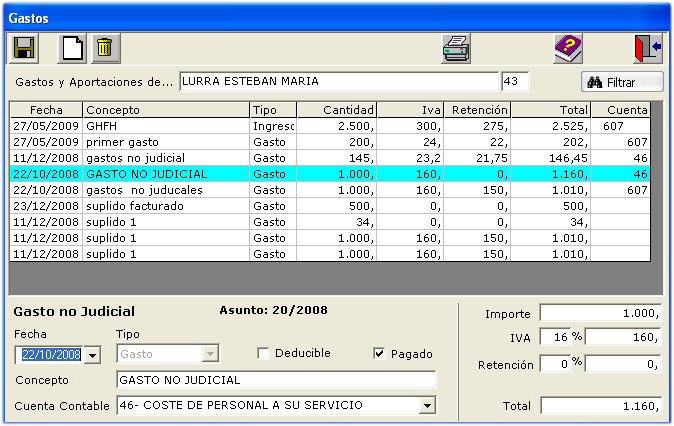
Task: Open the Cuenta Contable dropdown list
Action: coord(428,406)
